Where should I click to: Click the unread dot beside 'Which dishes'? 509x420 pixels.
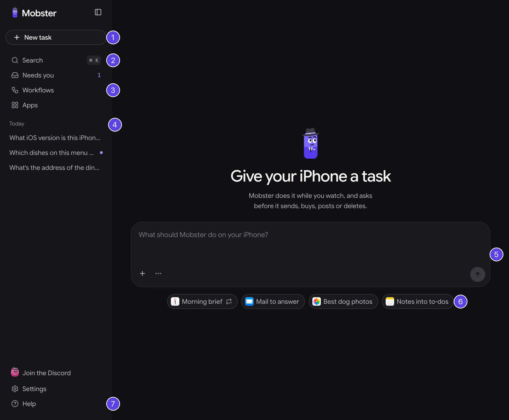tap(101, 153)
